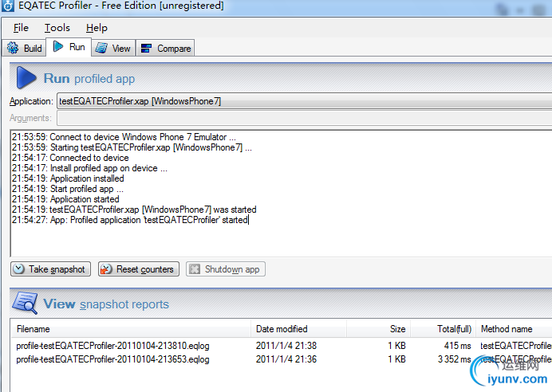552x392 pixels.
Task: Select the Run tab label
Action: 77,47
